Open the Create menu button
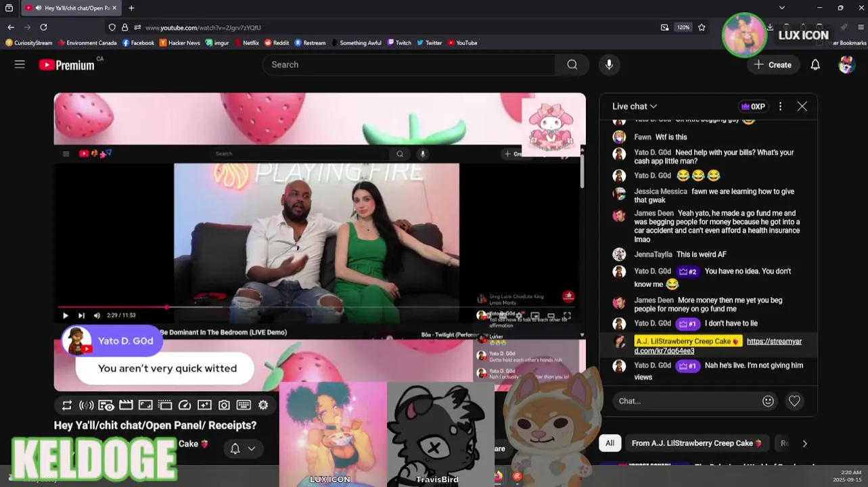 point(773,65)
